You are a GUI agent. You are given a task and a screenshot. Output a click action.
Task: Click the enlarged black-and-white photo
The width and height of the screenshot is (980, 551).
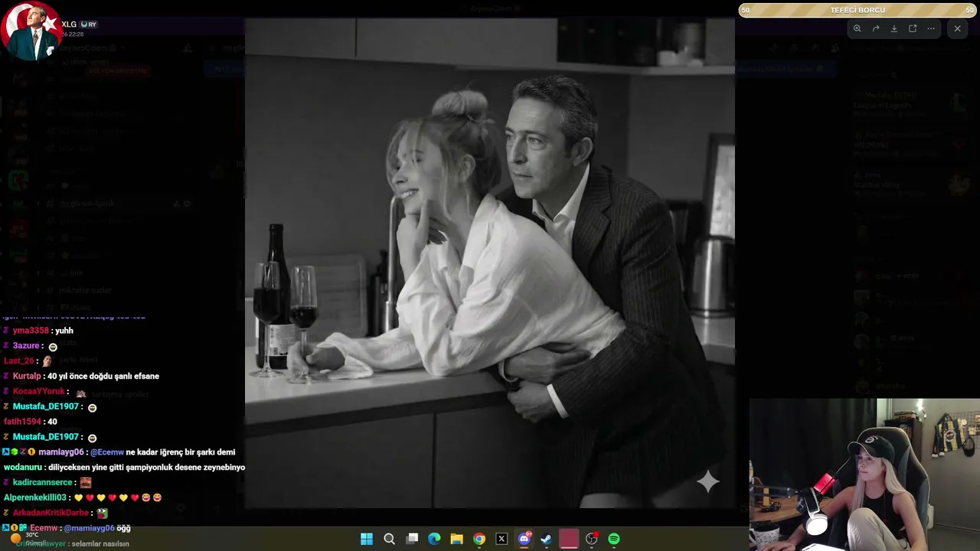pos(490,262)
